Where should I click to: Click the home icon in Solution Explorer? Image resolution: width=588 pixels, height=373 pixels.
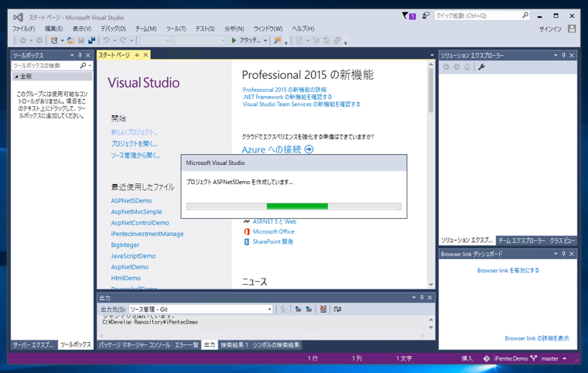[x=467, y=67]
